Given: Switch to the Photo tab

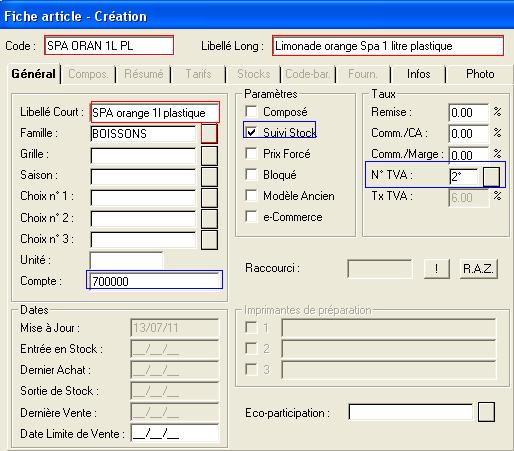Looking at the screenshot, I should click(x=480, y=74).
